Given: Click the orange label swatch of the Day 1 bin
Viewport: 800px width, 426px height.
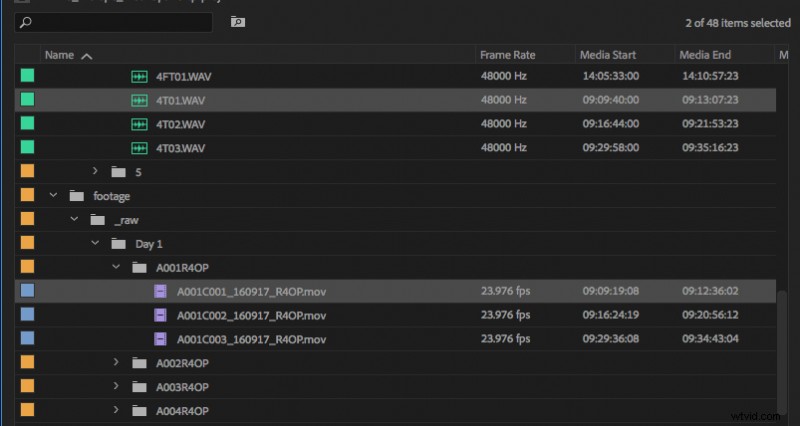Looking at the screenshot, I should click(x=28, y=242).
